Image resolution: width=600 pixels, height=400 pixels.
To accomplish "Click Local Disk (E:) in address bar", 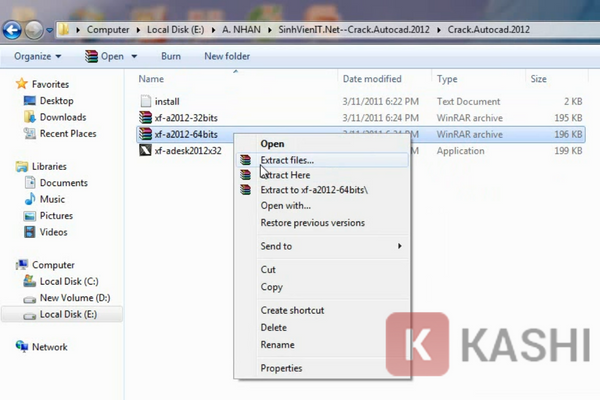I will coord(176,29).
